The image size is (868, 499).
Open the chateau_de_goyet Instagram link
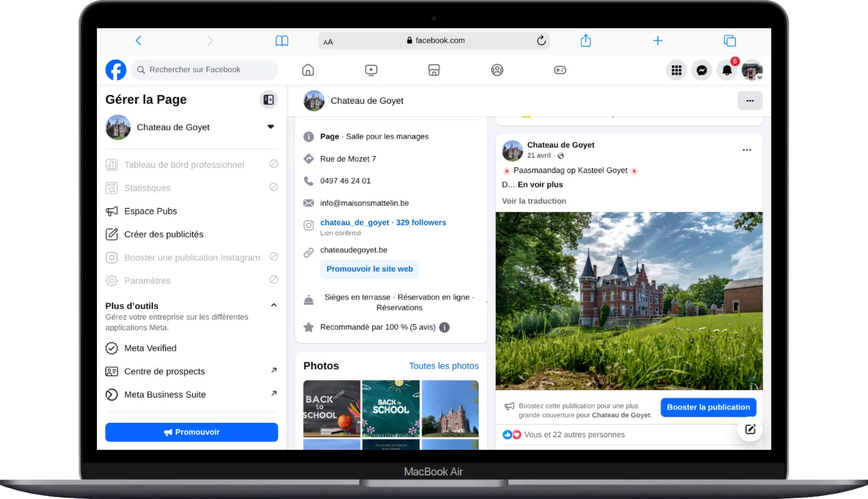[383, 222]
